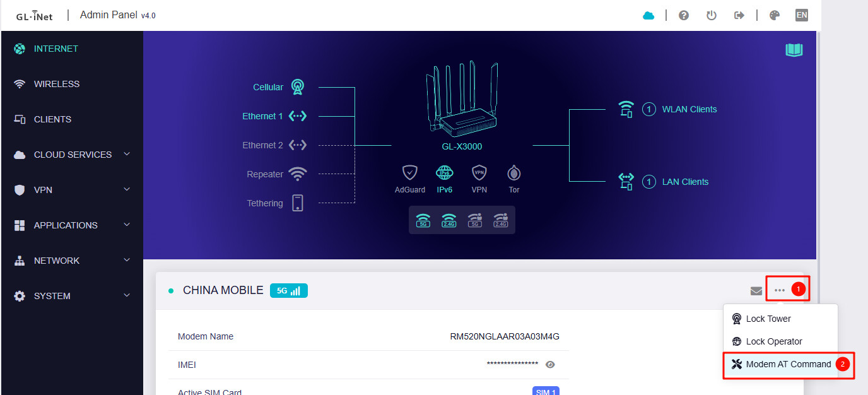Click the AdGuard shield icon
Viewport: 868px width, 395px height.
pyautogui.click(x=410, y=172)
